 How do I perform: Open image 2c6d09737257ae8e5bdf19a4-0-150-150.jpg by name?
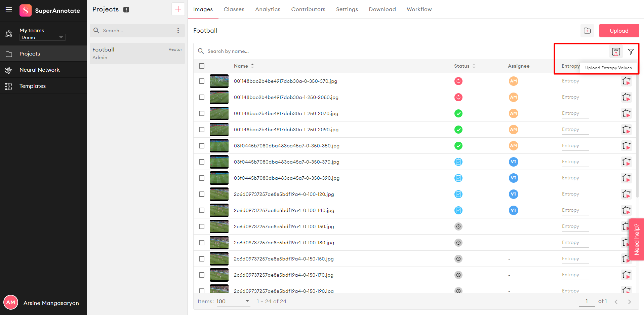[x=284, y=259]
